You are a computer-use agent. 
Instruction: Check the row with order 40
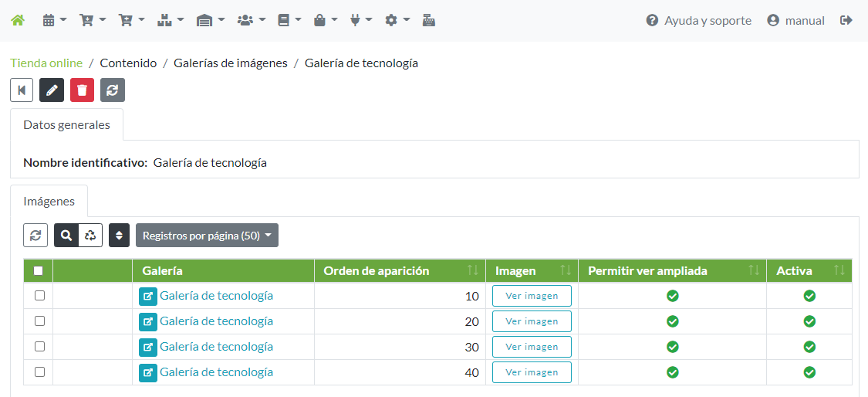pyautogui.click(x=39, y=372)
